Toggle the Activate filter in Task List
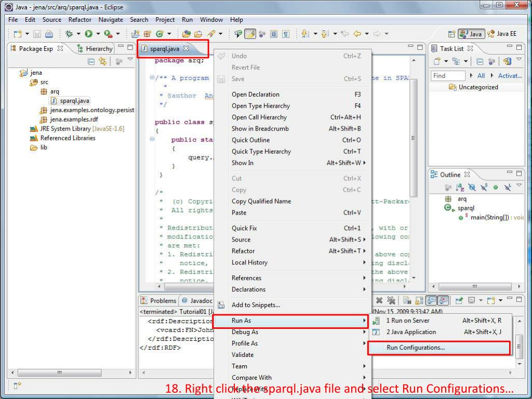Viewport: 532px width, 399px height. pos(510,76)
